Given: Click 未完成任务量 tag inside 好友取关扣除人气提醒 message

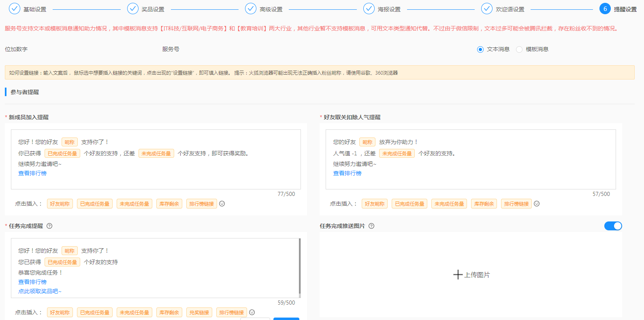Looking at the screenshot, I should 397,154.
